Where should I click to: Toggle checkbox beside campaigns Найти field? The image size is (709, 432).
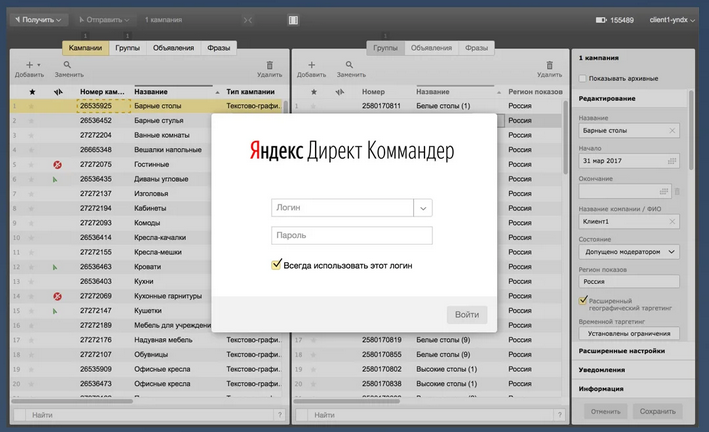(19, 415)
